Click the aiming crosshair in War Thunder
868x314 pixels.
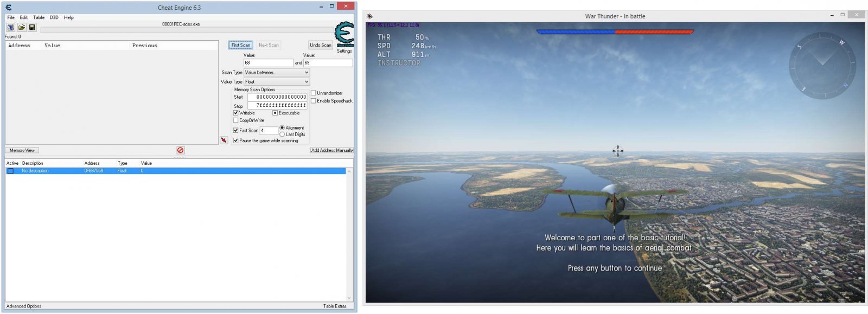(617, 151)
